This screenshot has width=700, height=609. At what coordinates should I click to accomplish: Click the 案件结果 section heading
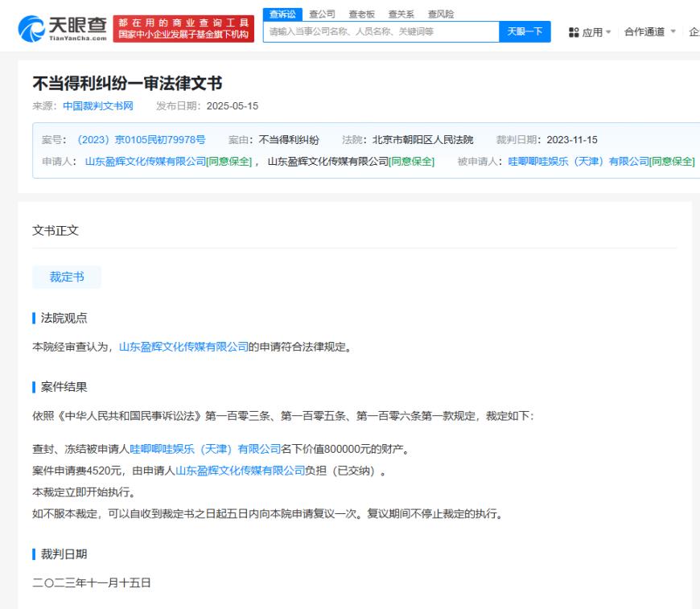pyautogui.click(x=64, y=387)
